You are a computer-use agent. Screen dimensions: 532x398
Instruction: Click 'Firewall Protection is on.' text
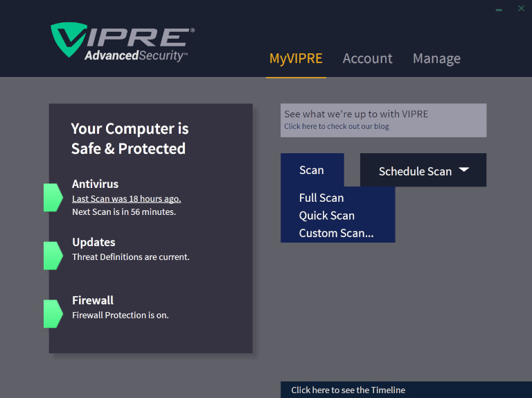coord(120,315)
